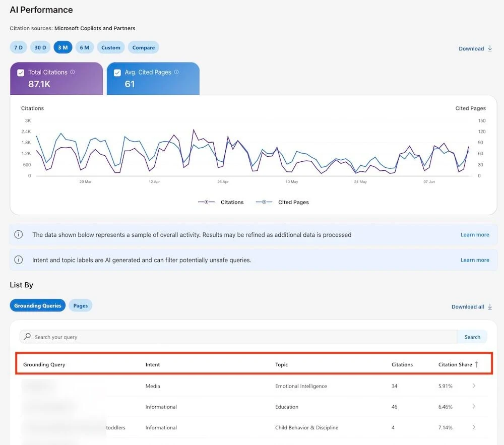Click the 07 Jun chart axis label
This screenshot has height=445, width=504.
(x=429, y=181)
